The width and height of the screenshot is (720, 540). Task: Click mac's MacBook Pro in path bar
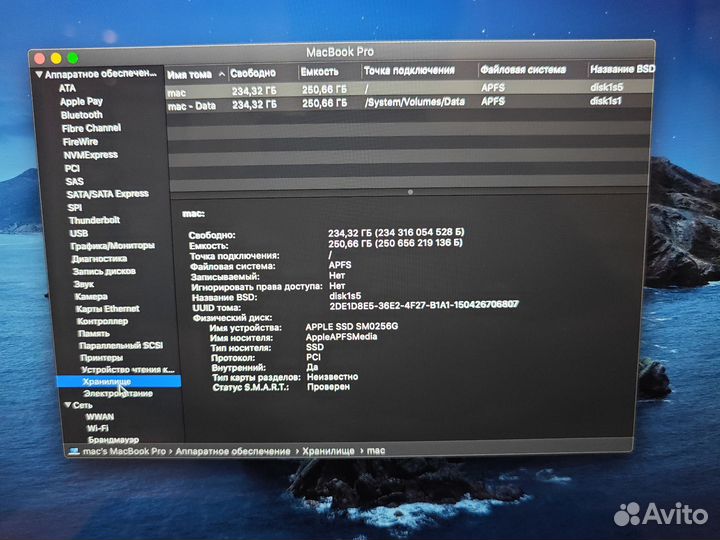click(x=124, y=451)
